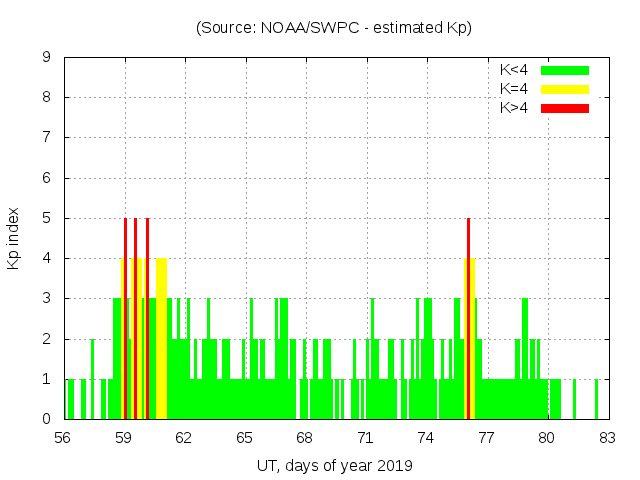Select the K>4 legend label text

point(514,108)
